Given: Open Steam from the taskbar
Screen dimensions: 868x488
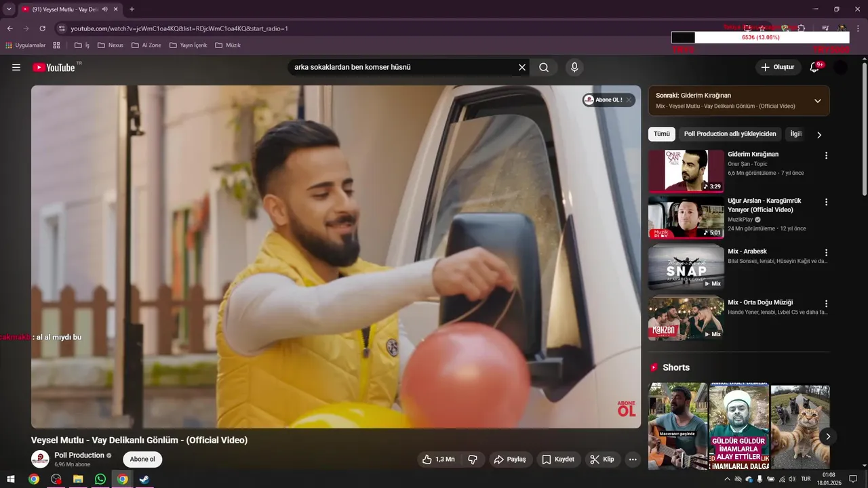Looking at the screenshot, I should (x=144, y=479).
